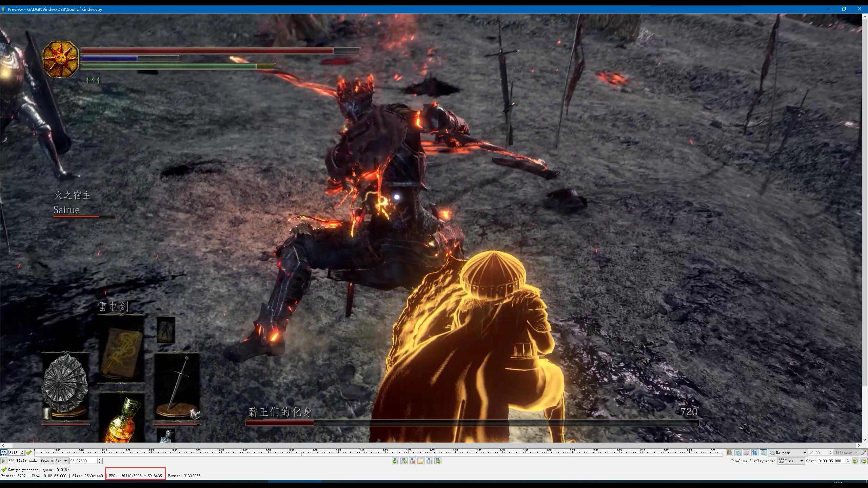868x488 pixels.
Task: Click the 'Size: 2560x1440' status text
Action: point(87,476)
